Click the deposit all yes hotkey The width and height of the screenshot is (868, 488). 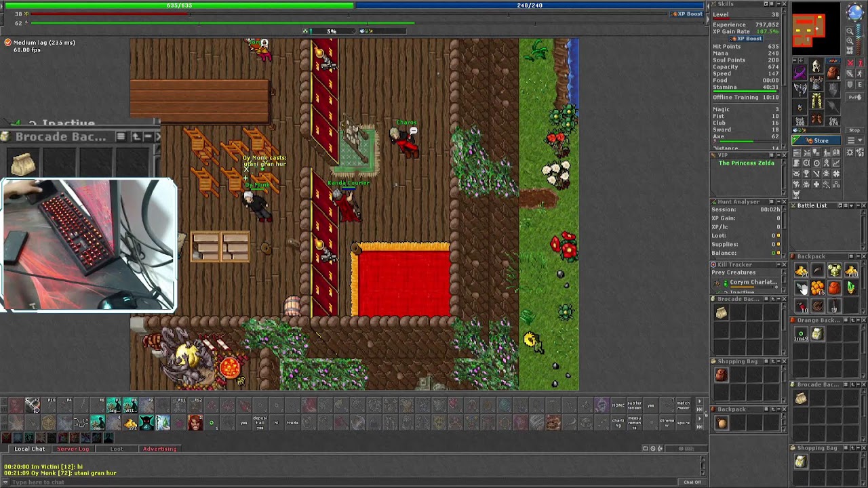(x=260, y=422)
